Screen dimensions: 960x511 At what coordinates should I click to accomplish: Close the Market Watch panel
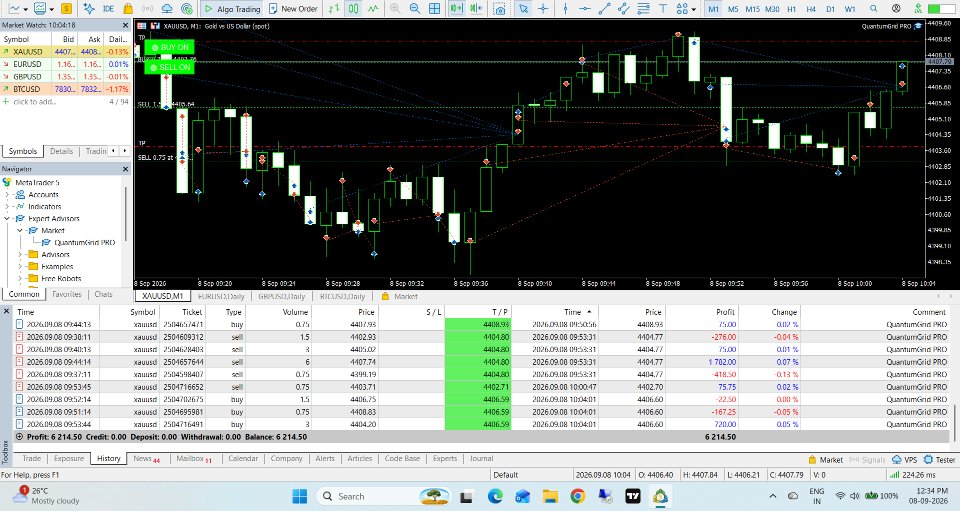[x=126, y=25]
